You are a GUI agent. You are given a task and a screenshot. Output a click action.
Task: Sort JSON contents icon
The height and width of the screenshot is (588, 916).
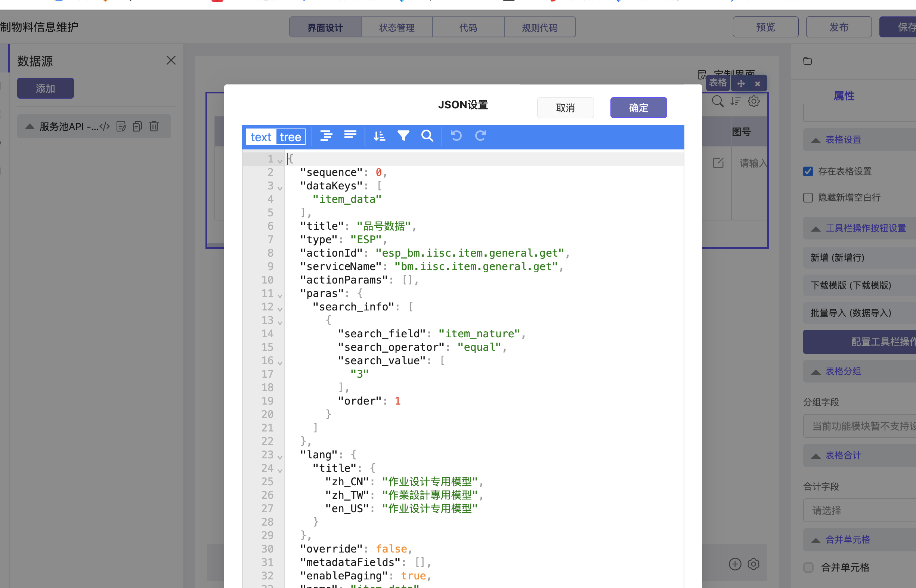379,136
